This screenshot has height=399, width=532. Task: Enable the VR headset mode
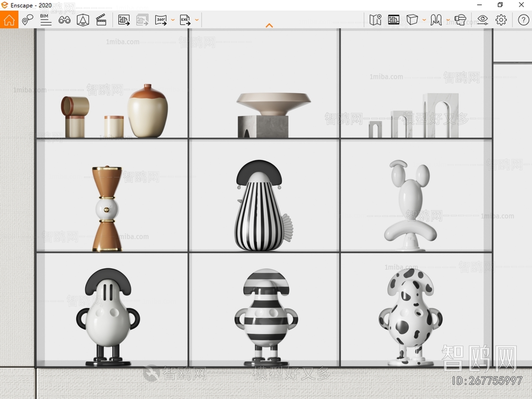pos(461,20)
